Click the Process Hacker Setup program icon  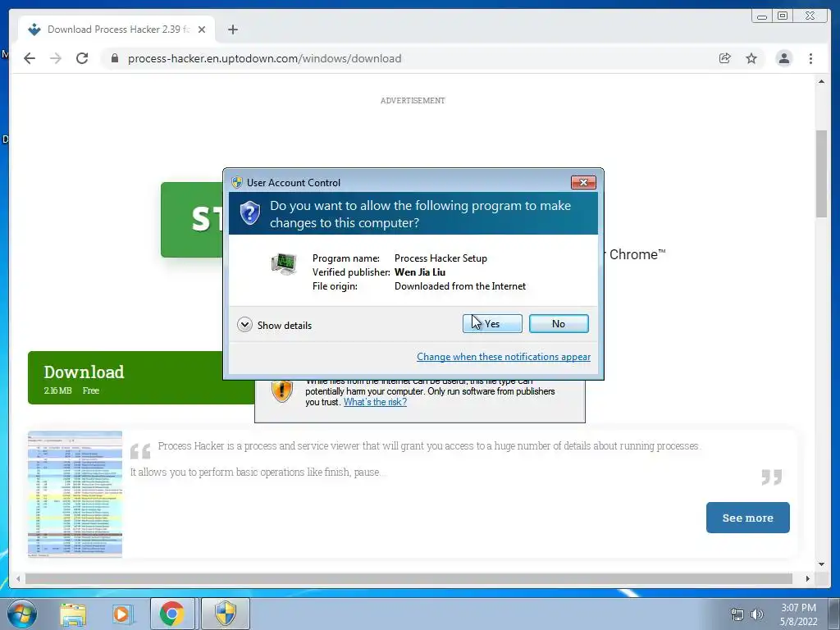click(x=284, y=264)
